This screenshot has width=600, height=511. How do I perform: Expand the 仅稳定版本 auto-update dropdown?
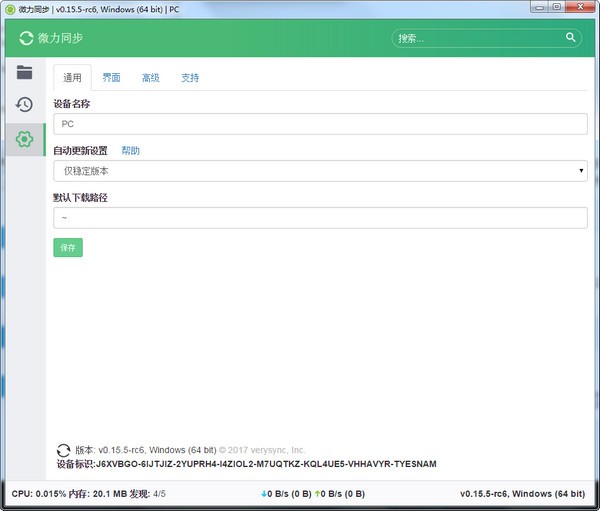point(319,171)
